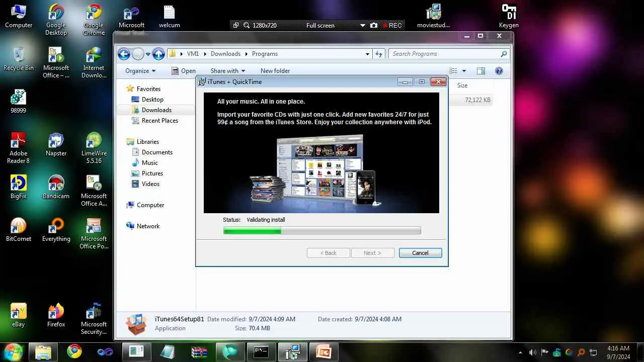Launch Internet Download Manager shortcut
Image resolution: width=644 pixels, height=362 pixels.
point(94,63)
